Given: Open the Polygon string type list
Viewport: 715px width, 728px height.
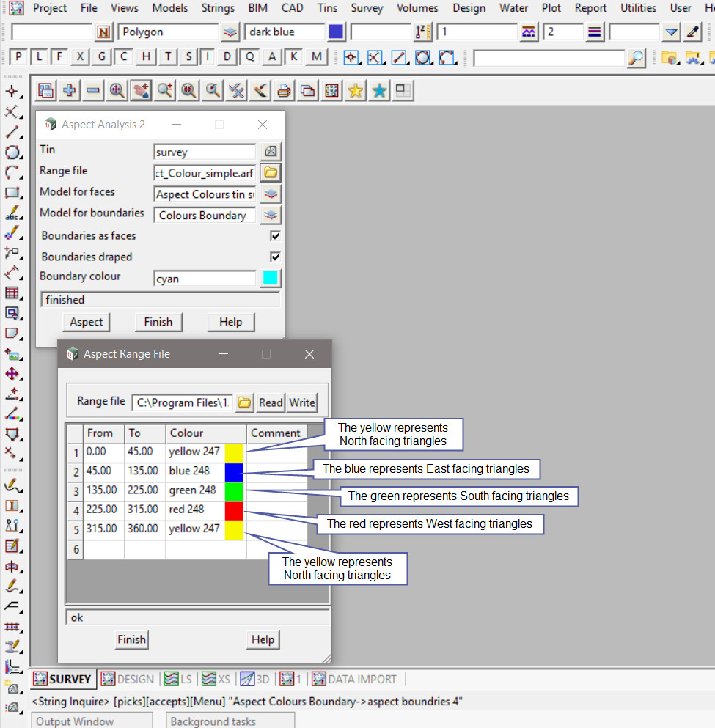Looking at the screenshot, I should (230, 32).
